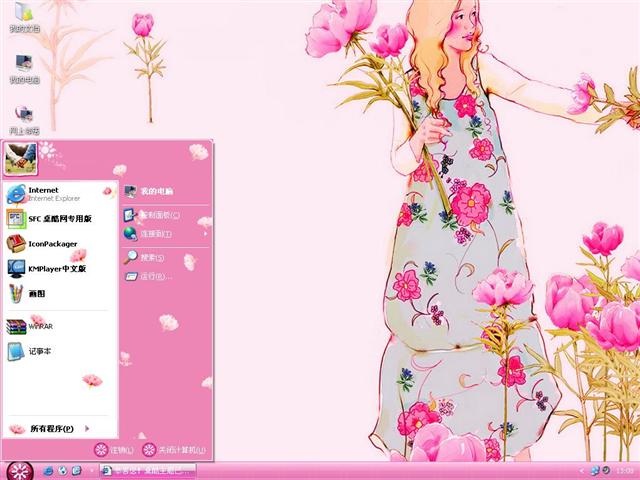Click the 关闭计算机(U) shut down button

pyautogui.click(x=174, y=450)
